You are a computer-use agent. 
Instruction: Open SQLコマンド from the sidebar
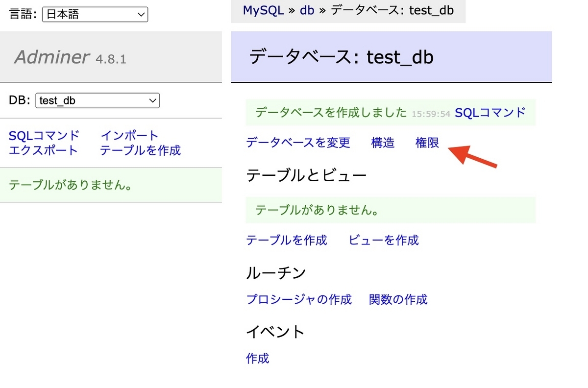pyautogui.click(x=44, y=135)
